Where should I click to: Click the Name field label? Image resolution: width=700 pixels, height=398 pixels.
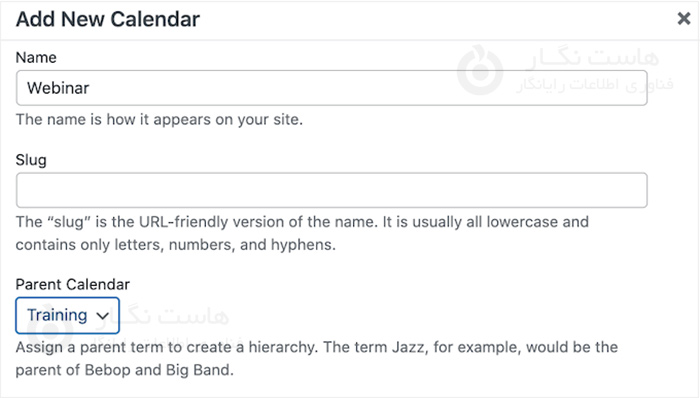36,58
